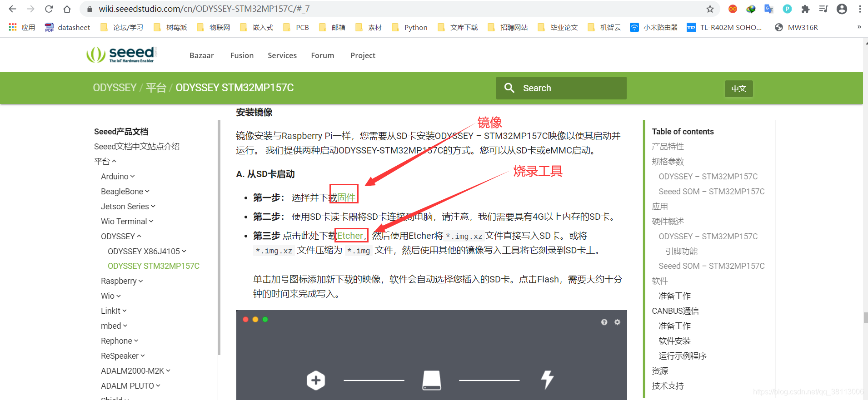Expand the ReSpeaker sidebar item

pos(123,356)
